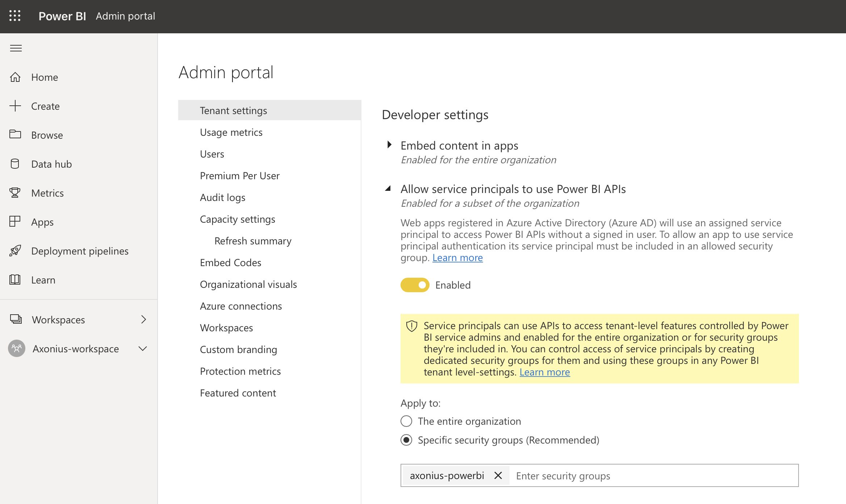Image resolution: width=846 pixels, height=504 pixels.
Task: Open the app launcher grid icon
Action: 15,16
